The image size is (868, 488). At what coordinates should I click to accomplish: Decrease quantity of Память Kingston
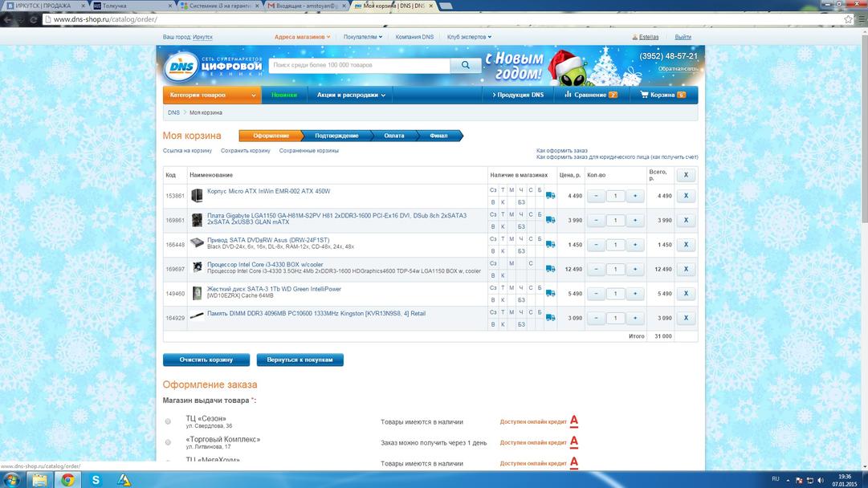pyautogui.click(x=596, y=318)
